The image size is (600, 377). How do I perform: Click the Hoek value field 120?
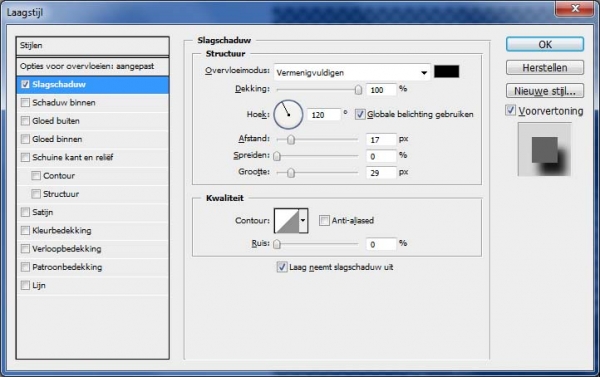pos(324,115)
